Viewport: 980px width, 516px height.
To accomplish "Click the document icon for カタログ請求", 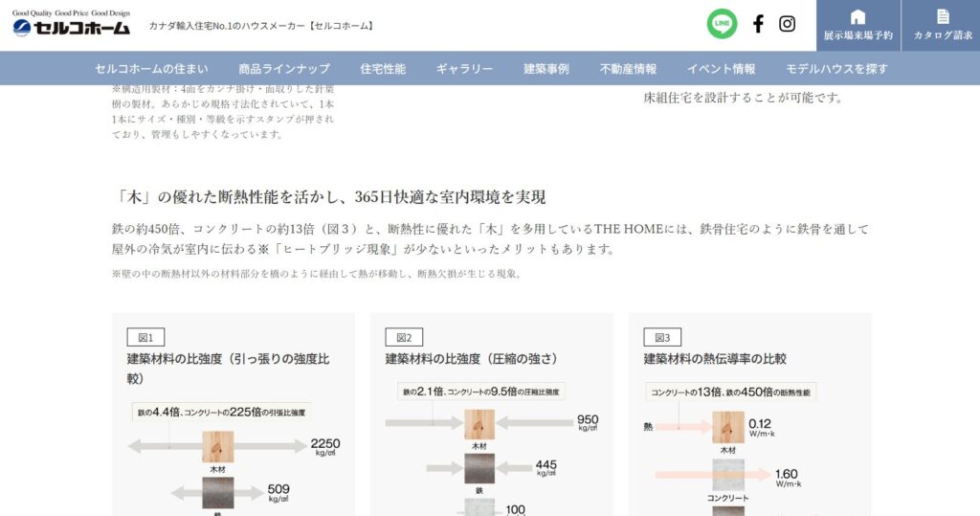I will tap(943, 16).
